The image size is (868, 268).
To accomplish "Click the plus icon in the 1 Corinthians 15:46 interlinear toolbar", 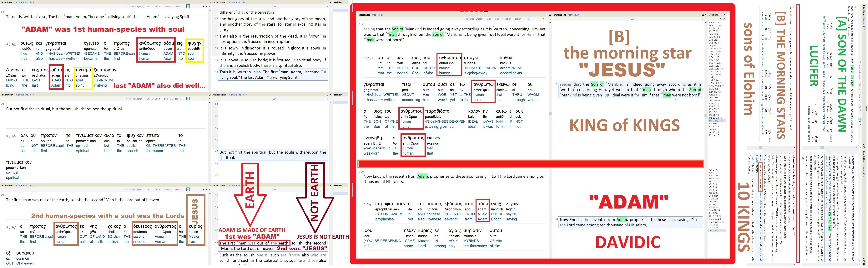I will tap(203, 99).
